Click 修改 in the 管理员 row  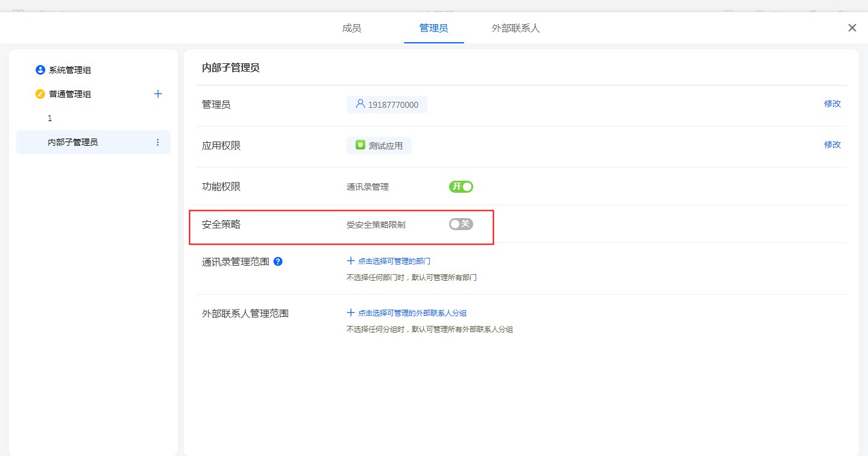point(832,104)
